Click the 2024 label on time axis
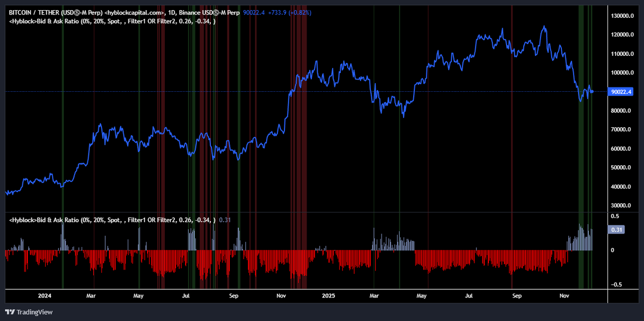The height and width of the screenshot is (321, 644). click(x=45, y=296)
